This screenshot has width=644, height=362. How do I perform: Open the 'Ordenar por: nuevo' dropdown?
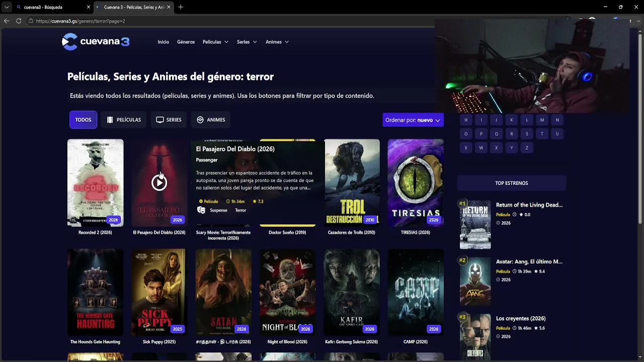click(x=413, y=120)
